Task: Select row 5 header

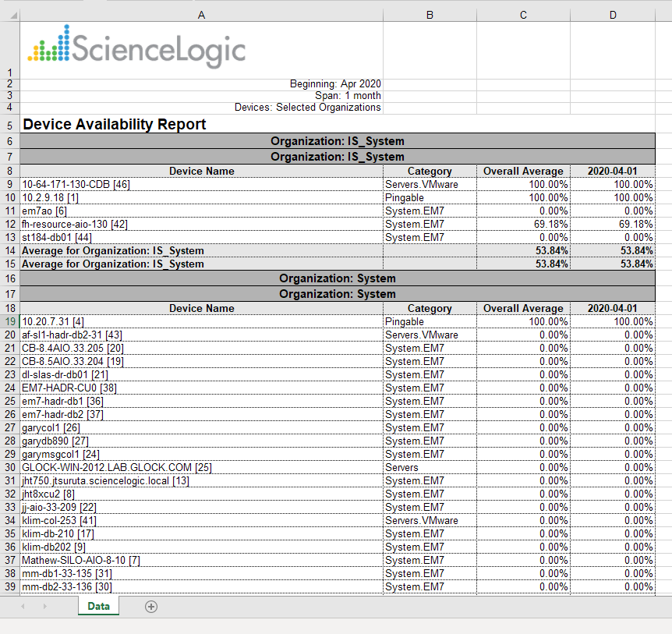Action: 9,125
